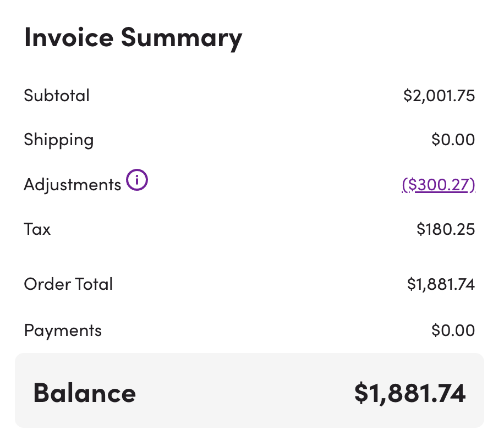Viewport: 504px width, 441px height.
Task: Click the word Invoice in heading
Action: click(x=69, y=37)
